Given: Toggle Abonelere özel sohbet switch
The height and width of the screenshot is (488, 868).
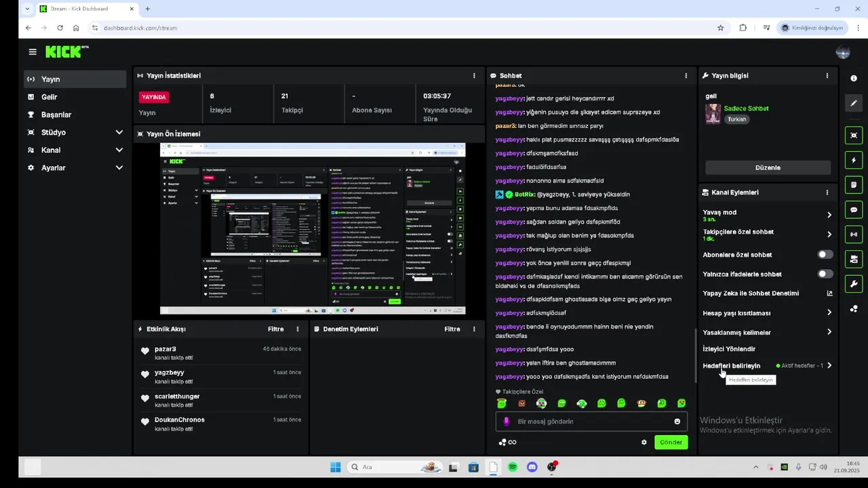Looking at the screenshot, I should (825, 255).
